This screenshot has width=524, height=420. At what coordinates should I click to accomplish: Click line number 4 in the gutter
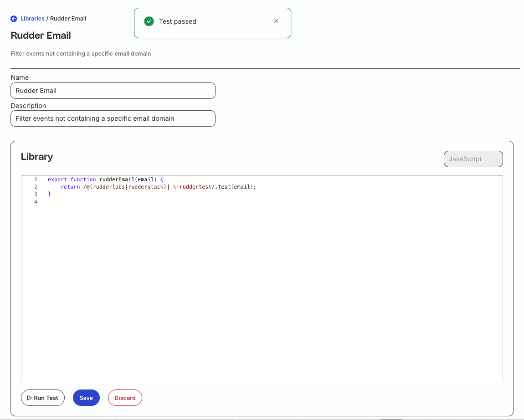(36, 202)
